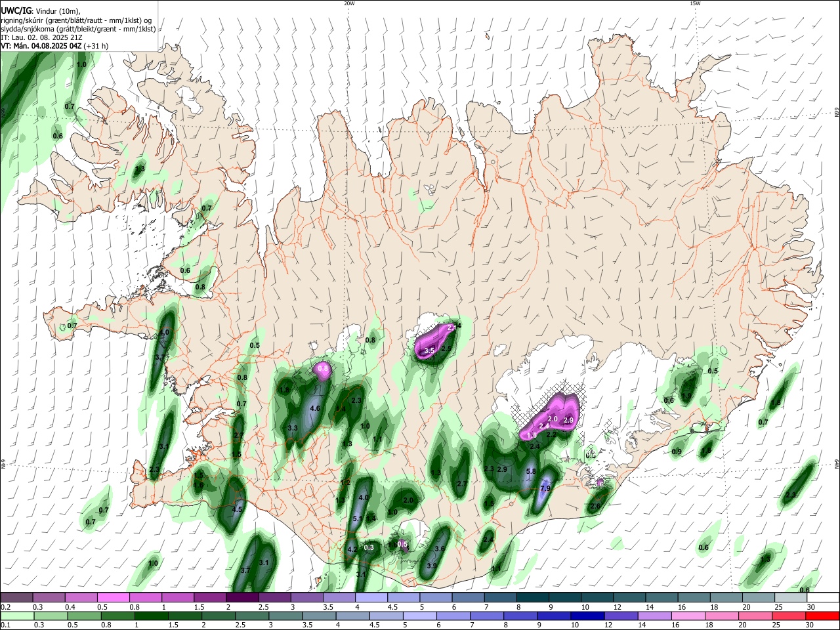Click the bright red rain-scale swatch after 30

823,616
